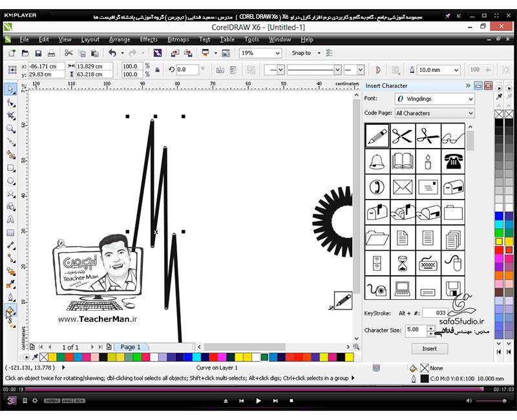This screenshot has height=420, width=517.
Task: Select the Ellipse tool
Action: click(10, 181)
